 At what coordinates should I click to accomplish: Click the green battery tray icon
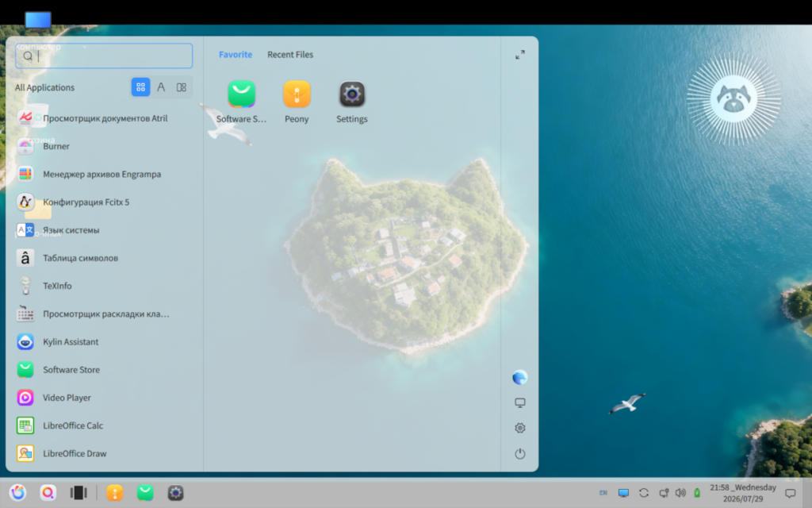pos(697,493)
